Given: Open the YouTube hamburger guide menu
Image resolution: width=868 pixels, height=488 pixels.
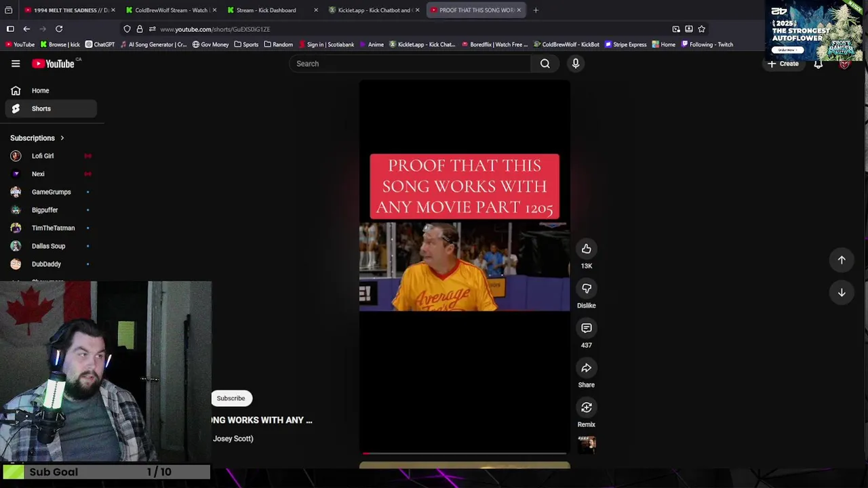Looking at the screenshot, I should 16,64.
